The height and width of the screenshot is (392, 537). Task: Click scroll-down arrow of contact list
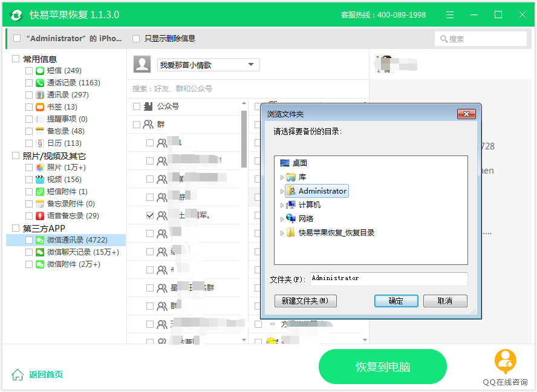244,340
